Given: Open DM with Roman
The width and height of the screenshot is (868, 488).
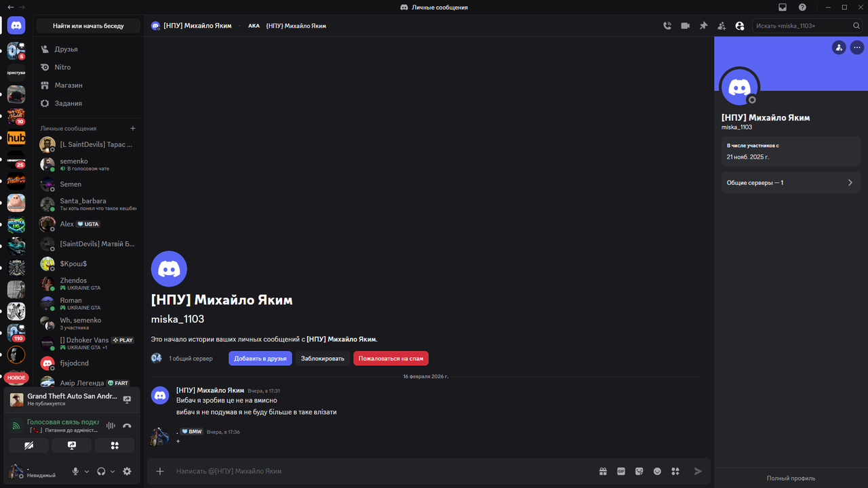Looking at the screenshot, I should click(89, 304).
